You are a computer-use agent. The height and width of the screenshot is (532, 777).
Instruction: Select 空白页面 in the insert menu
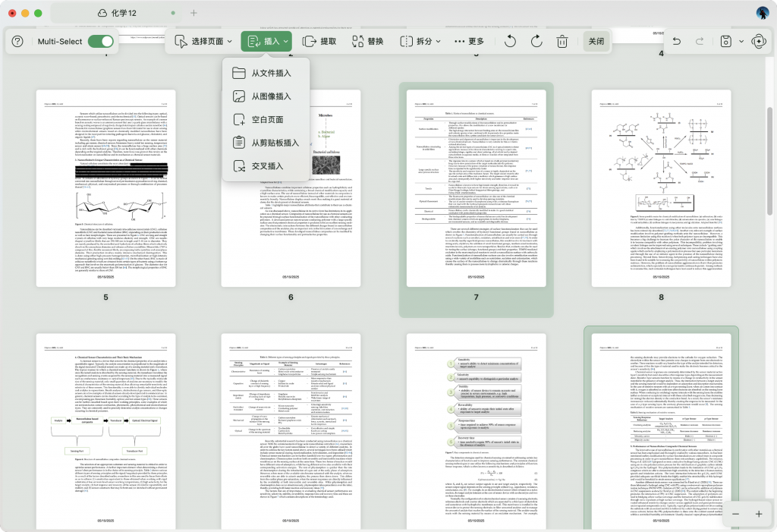click(x=266, y=119)
